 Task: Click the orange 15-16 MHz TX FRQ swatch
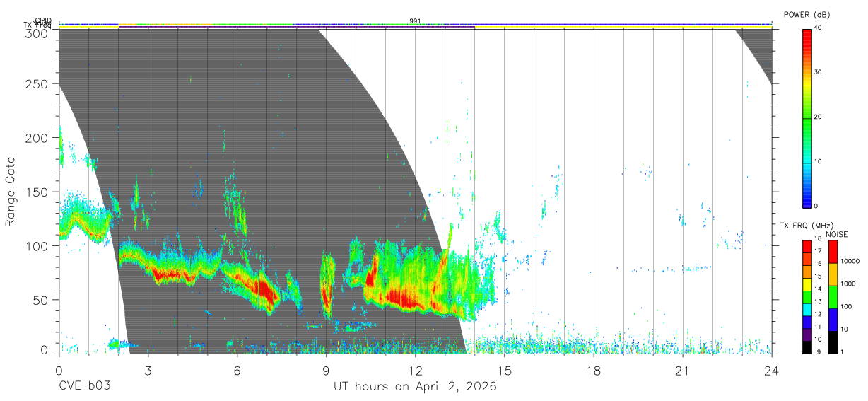tap(807, 272)
